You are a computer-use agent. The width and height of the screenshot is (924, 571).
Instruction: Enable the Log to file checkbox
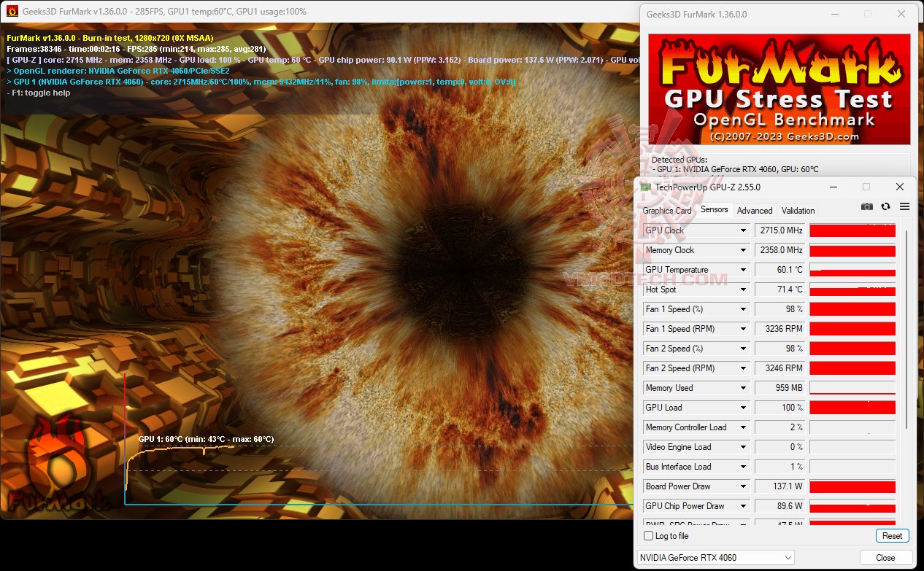coord(649,536)
